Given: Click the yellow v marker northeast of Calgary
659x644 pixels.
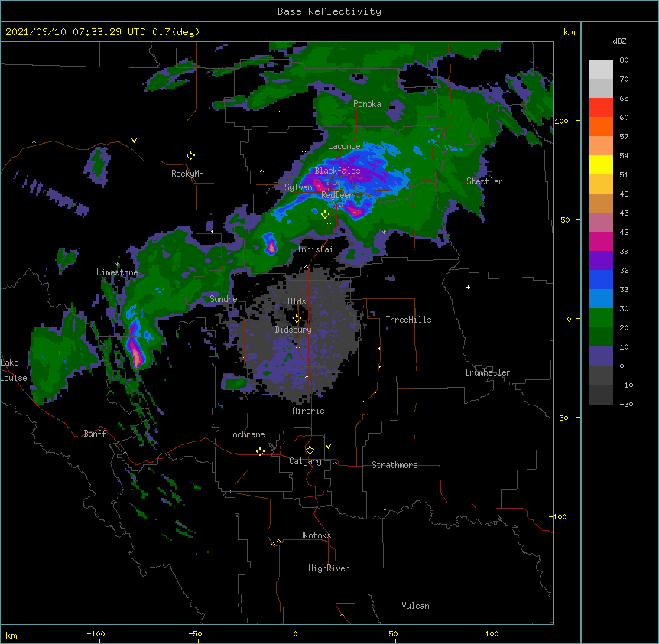Looking at the screenshot, I should pyautogui.click(x=328, y=447).
